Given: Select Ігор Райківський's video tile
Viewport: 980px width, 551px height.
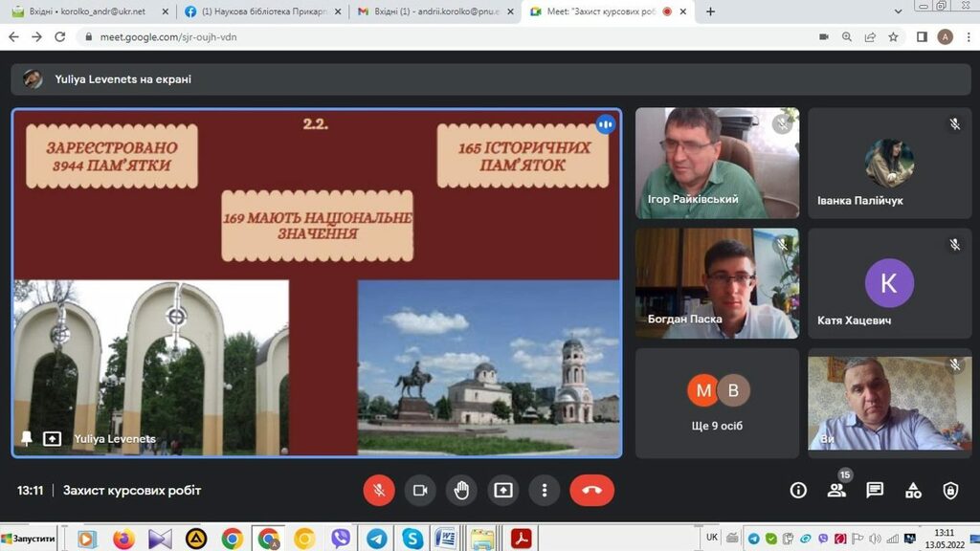Looking at the screenshot, I should click(x=717, y=163).
